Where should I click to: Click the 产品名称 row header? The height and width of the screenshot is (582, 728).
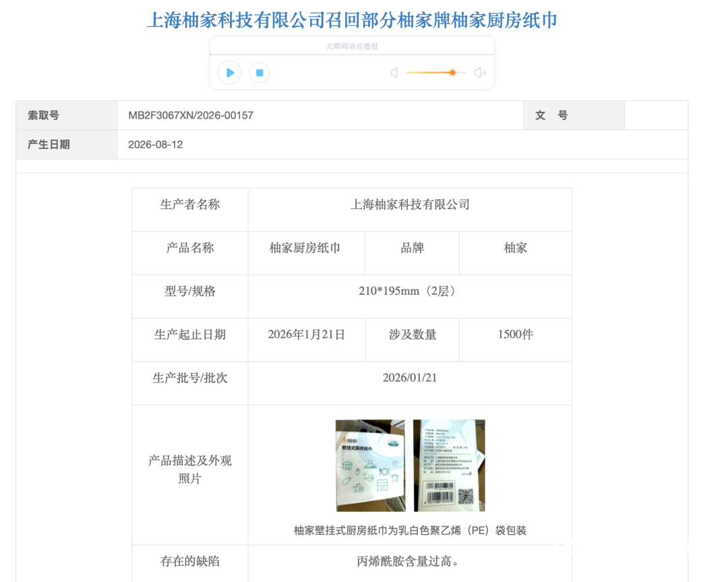tap(190, 253)
